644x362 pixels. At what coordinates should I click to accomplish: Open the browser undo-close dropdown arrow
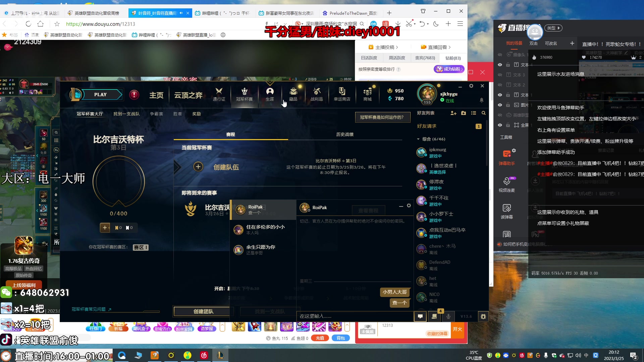coord(428,24)
